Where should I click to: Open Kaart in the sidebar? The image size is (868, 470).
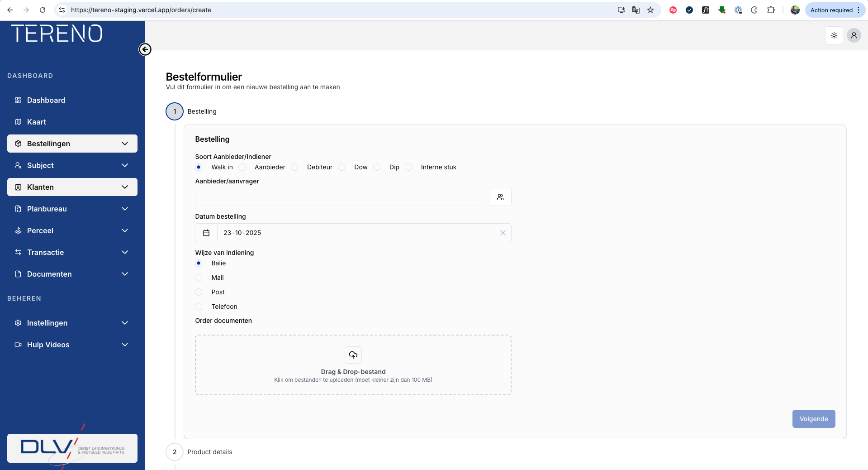72,122
